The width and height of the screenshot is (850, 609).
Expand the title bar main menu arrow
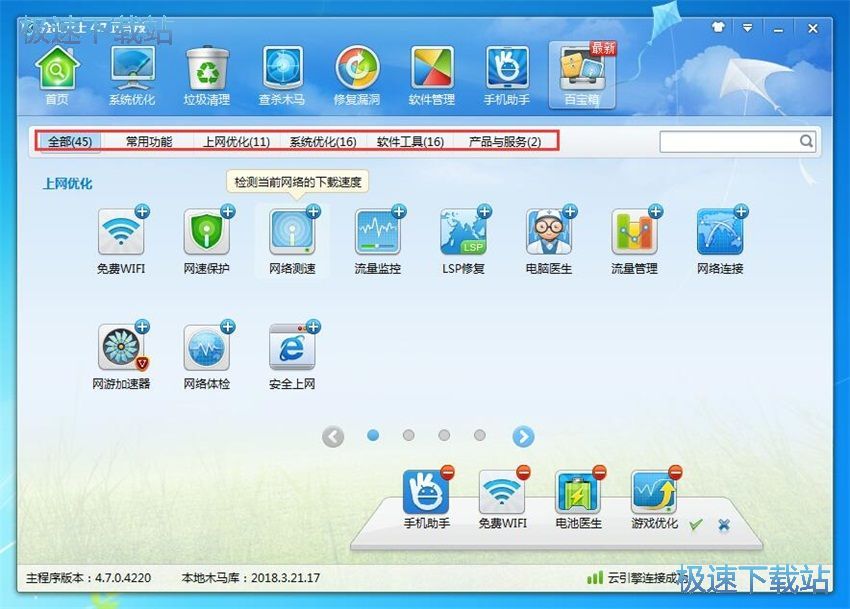point(748,27)
